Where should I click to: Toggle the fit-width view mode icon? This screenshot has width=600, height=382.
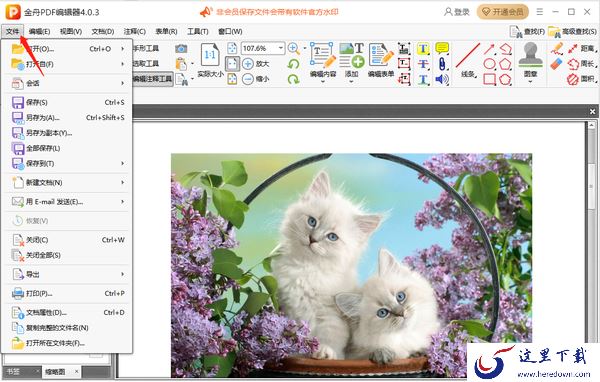(232, 64)
